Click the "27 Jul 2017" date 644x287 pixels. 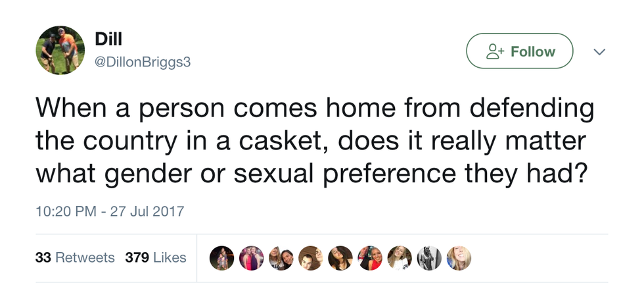coord(149,213)
